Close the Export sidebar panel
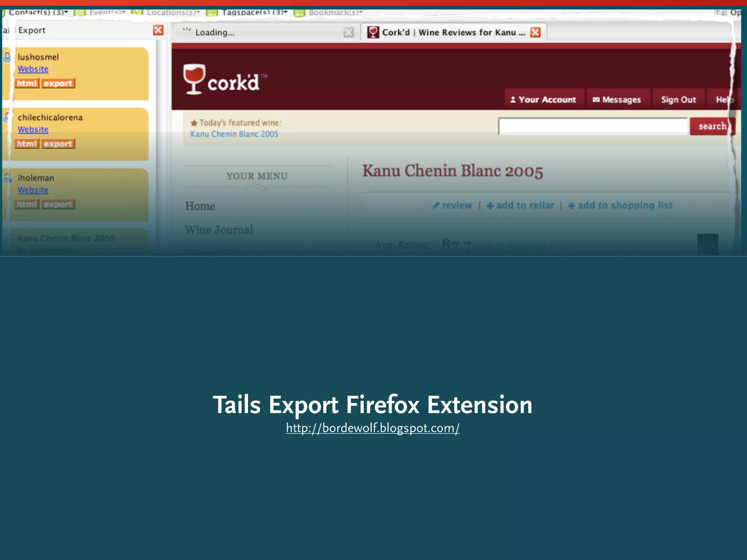 click(158, 30)
